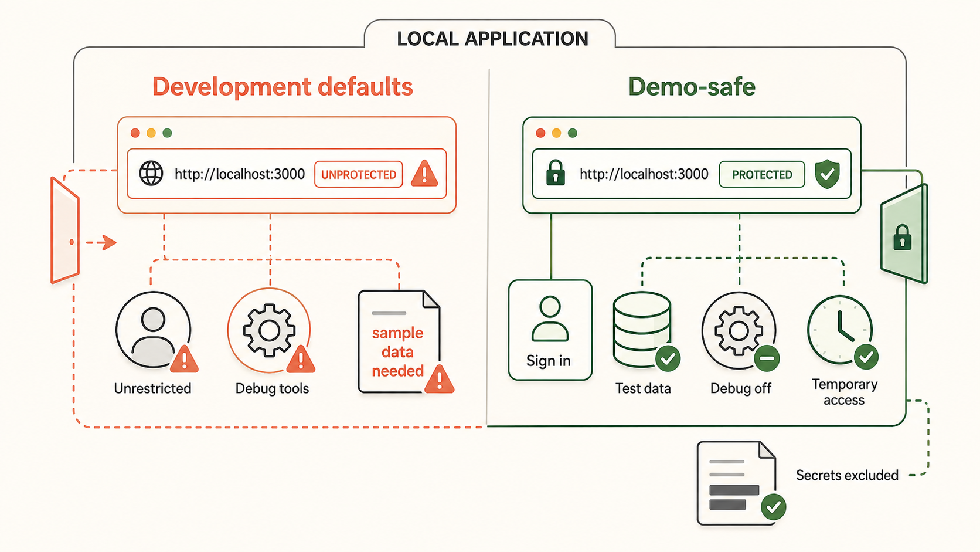Click the Unrestricted label

click(x=152, y=388)
